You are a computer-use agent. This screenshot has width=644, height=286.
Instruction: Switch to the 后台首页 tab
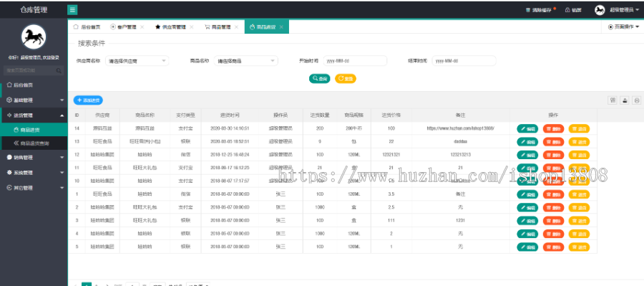(x=87, y=27)
